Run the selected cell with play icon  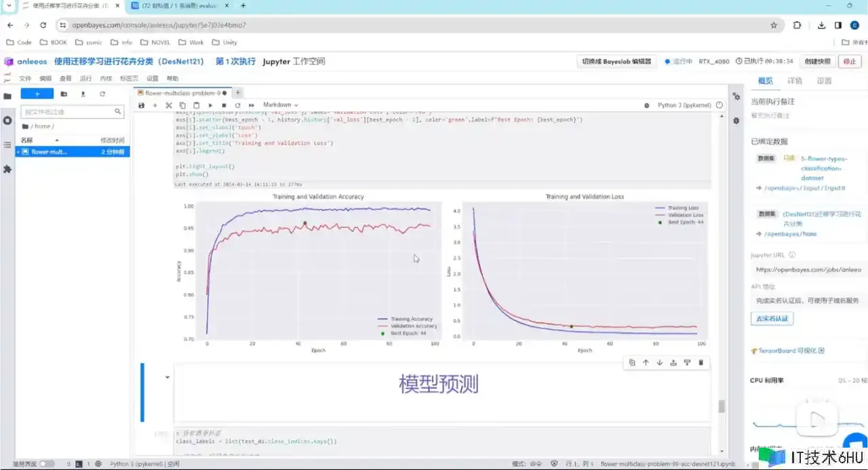(210, 105)
